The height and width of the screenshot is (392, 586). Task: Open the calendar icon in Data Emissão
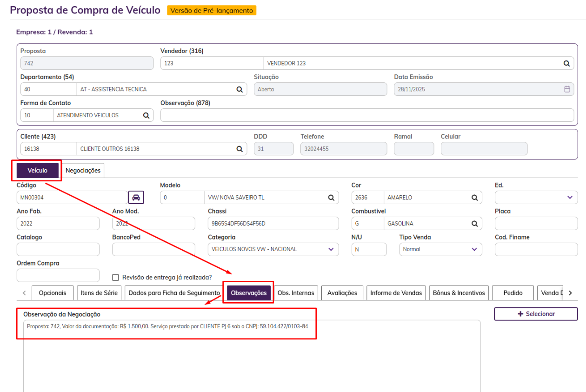pos(567,89)
